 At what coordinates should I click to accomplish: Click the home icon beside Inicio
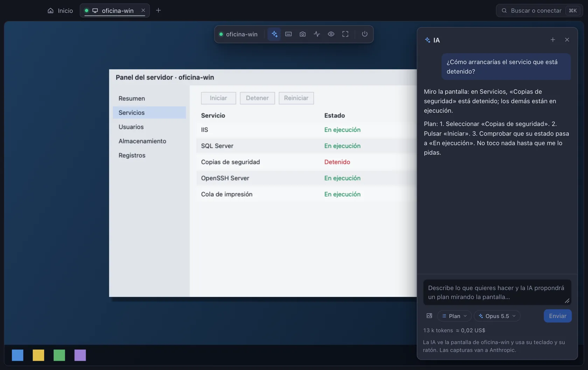[x=50, y=11]
